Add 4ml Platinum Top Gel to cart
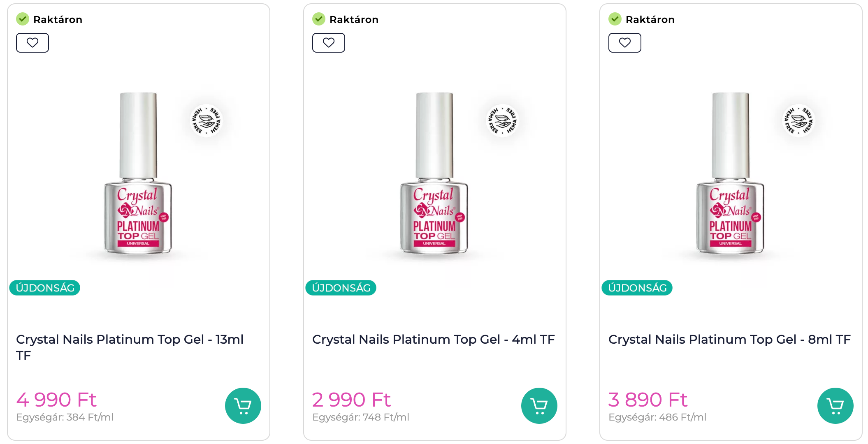 tap(539, 405)
